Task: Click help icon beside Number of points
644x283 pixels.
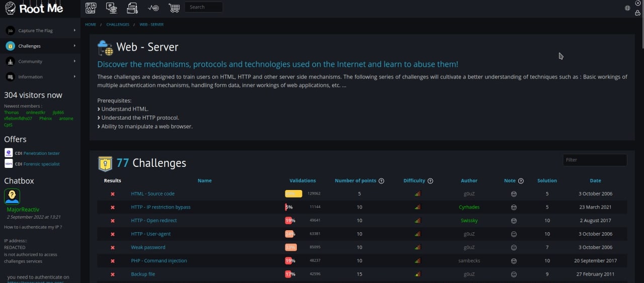Action: click(381, 181)
